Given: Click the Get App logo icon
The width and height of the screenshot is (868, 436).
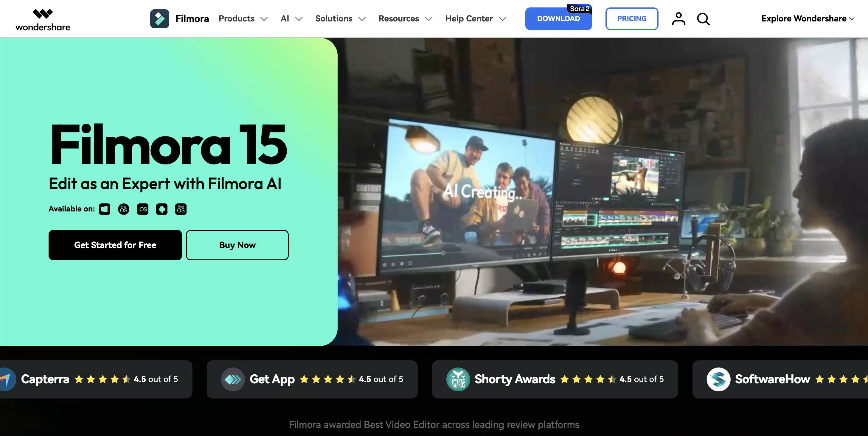Looking at the screenshot, I should 233,379.
